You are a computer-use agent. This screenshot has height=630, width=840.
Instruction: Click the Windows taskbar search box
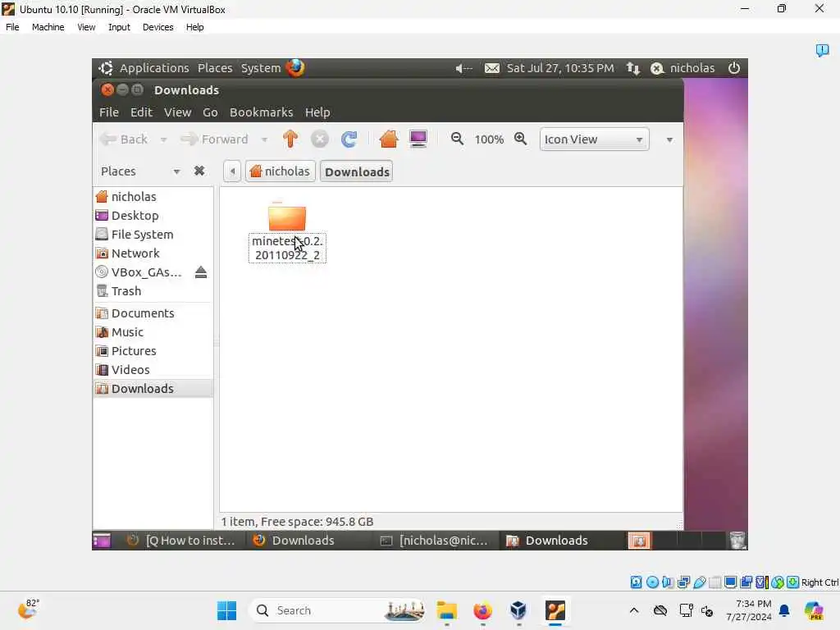337,610
